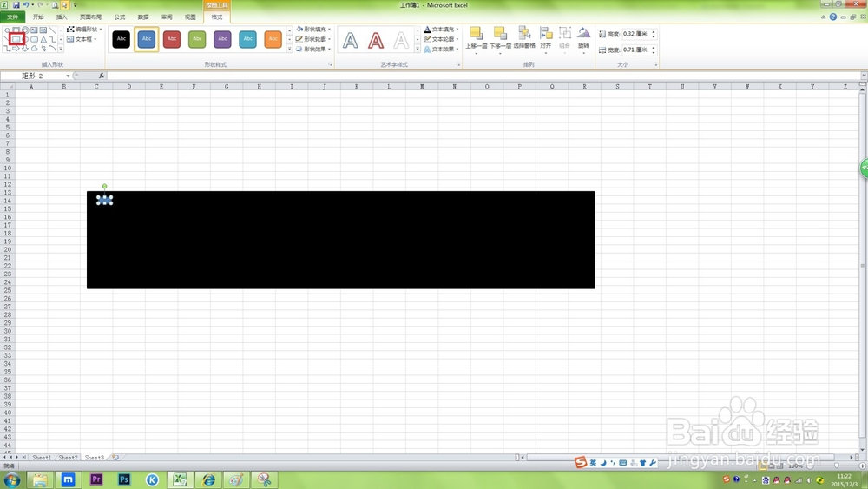Image resolution: width=868 pixels, height=489 pixels.
Task: Increase shape height with up stepper
Action: tap(654, 31)
